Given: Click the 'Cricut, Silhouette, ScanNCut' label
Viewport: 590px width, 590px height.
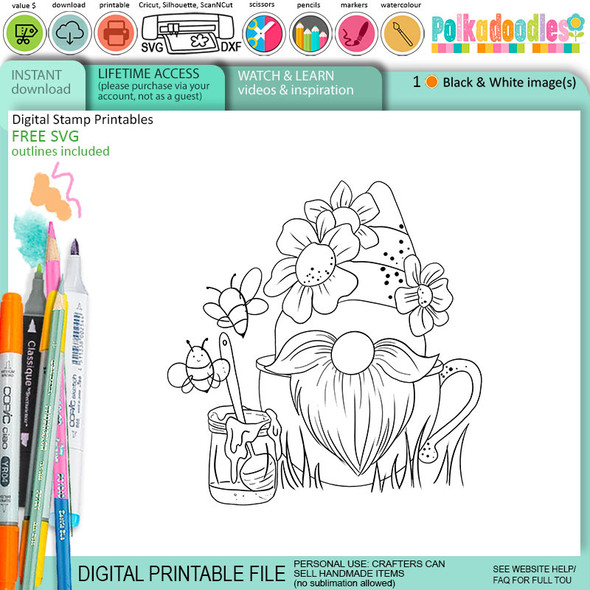Looking at the screenshot, I should click(186, 5).
